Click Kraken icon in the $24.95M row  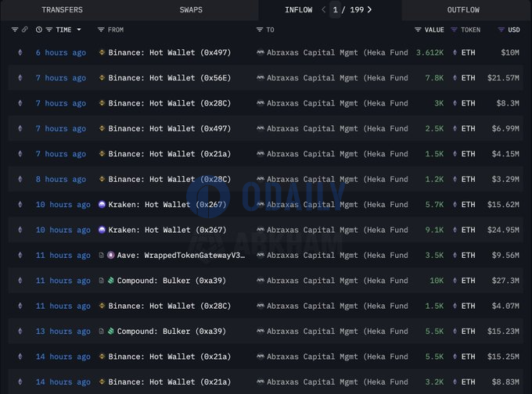[x=102, y=230]
